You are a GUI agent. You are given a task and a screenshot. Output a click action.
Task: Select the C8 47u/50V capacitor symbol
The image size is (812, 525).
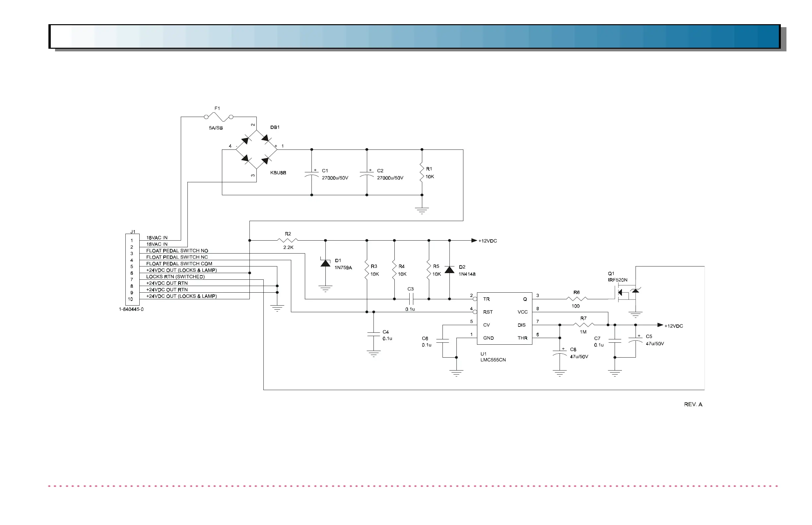560,353
